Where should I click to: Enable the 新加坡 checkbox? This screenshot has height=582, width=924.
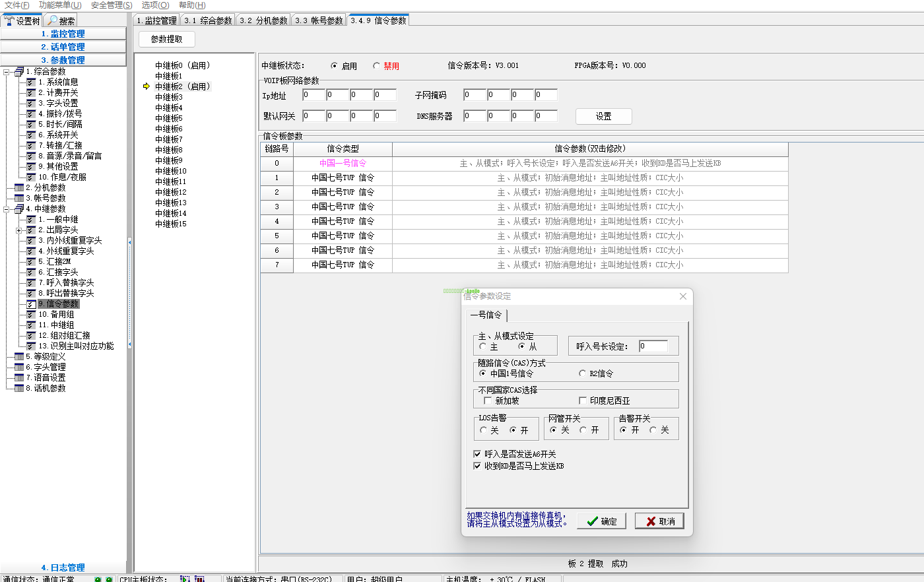(488, 401)
